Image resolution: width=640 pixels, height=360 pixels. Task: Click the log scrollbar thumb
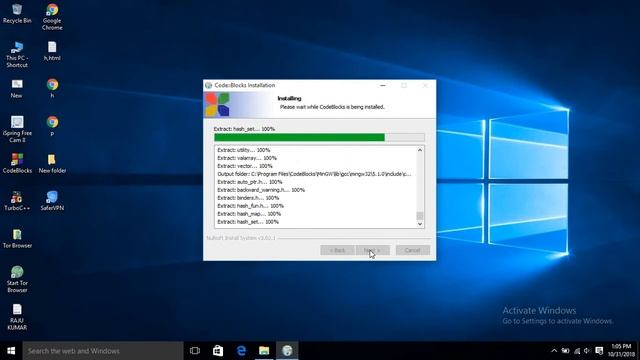point(420,216)
